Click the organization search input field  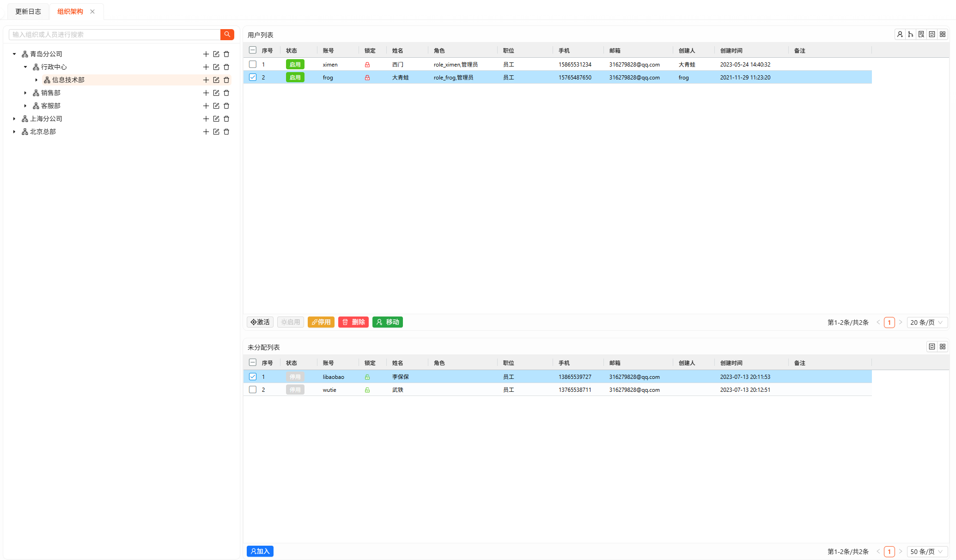click(x=115, y=35)
